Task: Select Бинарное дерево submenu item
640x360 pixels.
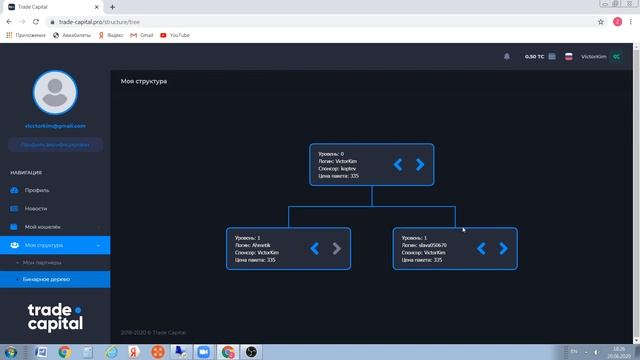Action: 55,279
